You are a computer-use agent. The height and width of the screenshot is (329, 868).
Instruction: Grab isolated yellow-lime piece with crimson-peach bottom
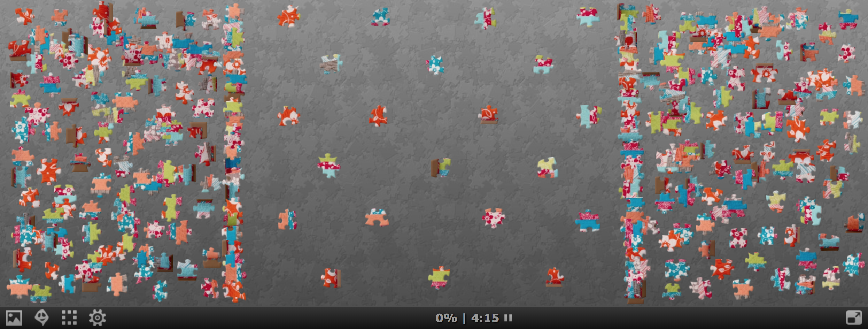pyautogui.click(x=547, y=168)
